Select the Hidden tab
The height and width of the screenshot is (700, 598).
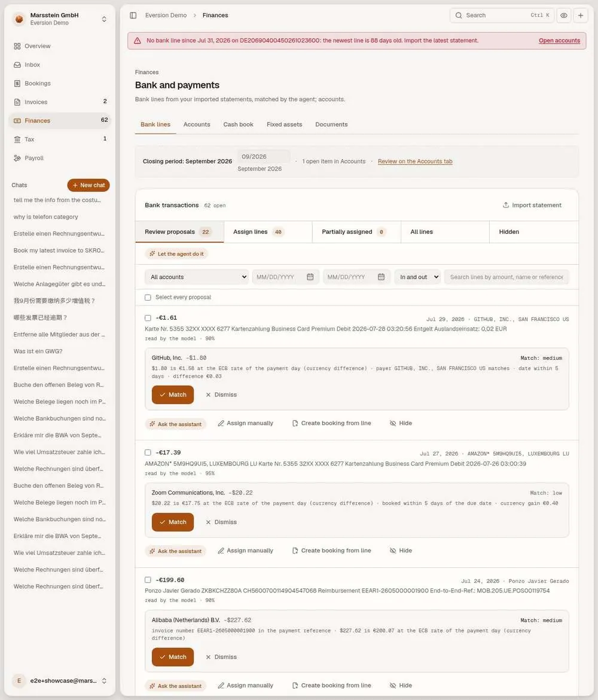coord(533,232)
